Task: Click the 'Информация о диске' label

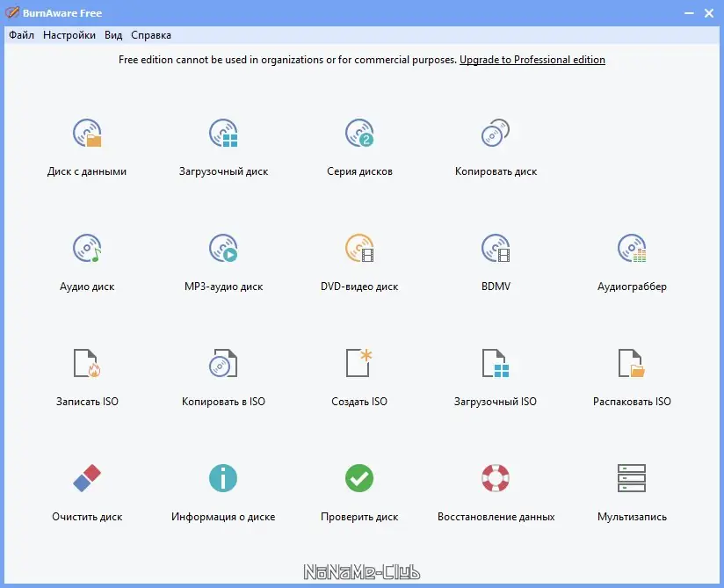Action: (223, 517)
